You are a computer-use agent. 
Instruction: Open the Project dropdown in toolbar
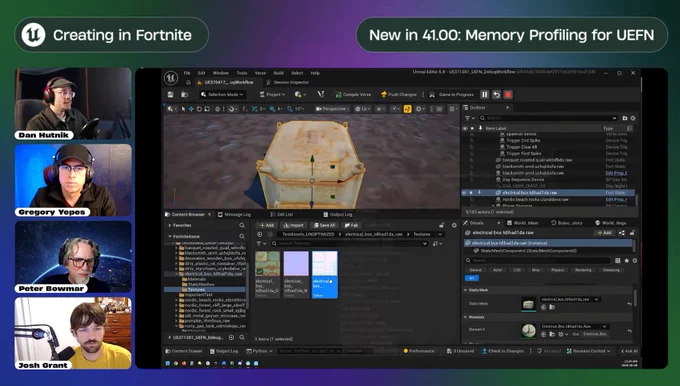coord(272,95)
